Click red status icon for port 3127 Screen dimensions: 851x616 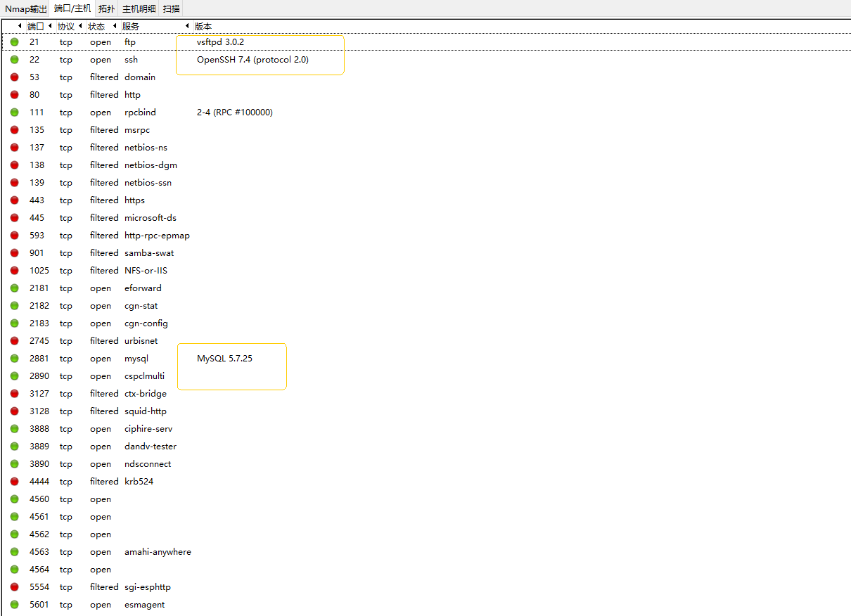pyautogui.click(x=15, y=394)
